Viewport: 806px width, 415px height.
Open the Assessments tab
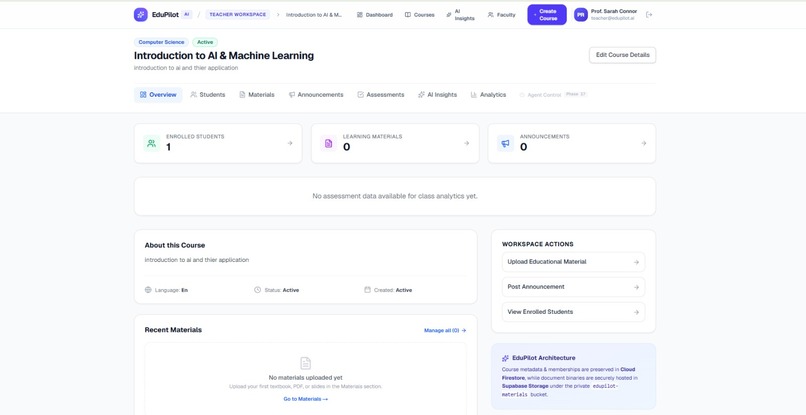click(381, 95)
